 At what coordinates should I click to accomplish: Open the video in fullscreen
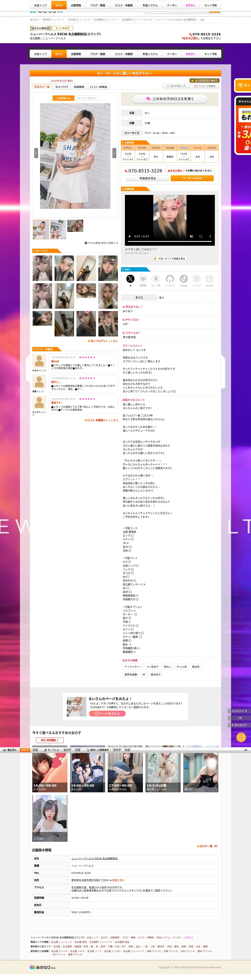[201, 236]
